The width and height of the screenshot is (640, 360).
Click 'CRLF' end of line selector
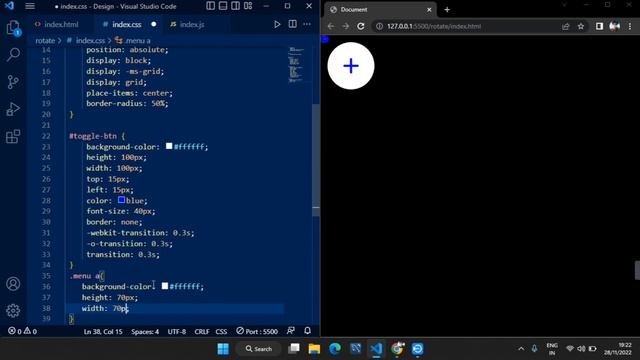pyautogui.click(x=202, y=331)
